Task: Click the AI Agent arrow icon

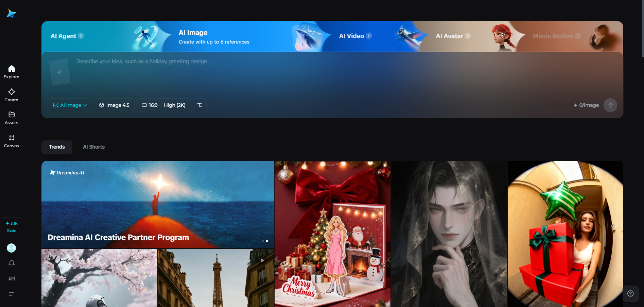Action: (81, 36)
